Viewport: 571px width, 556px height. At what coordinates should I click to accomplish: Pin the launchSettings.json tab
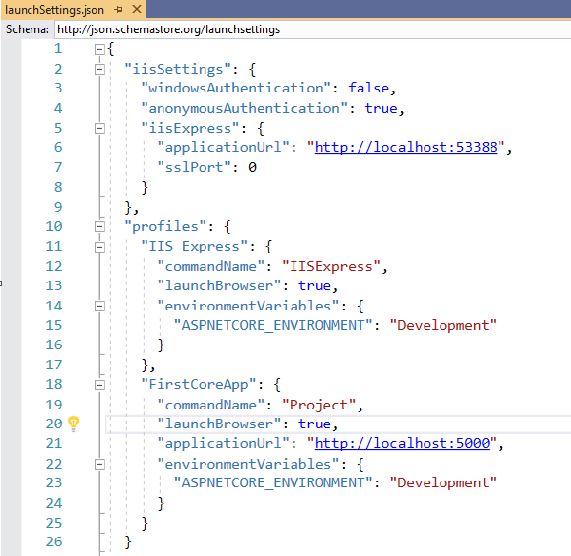tap(118, 10)
